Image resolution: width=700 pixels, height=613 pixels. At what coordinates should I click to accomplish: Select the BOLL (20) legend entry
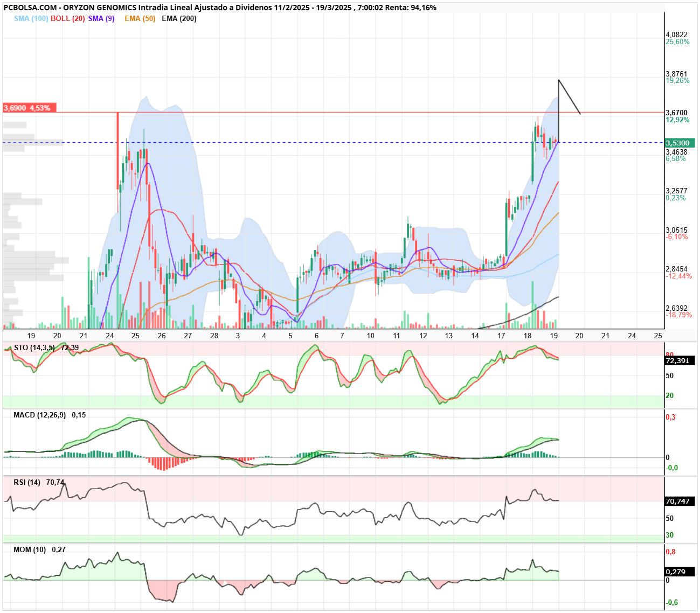(68, 18)
